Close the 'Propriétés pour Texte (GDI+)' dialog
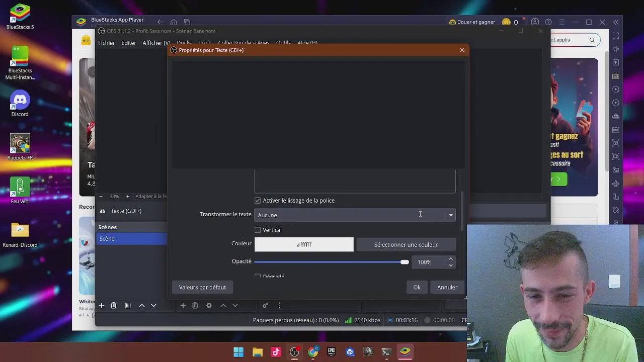This screenshot has height=362, width=644. [462, 50]
